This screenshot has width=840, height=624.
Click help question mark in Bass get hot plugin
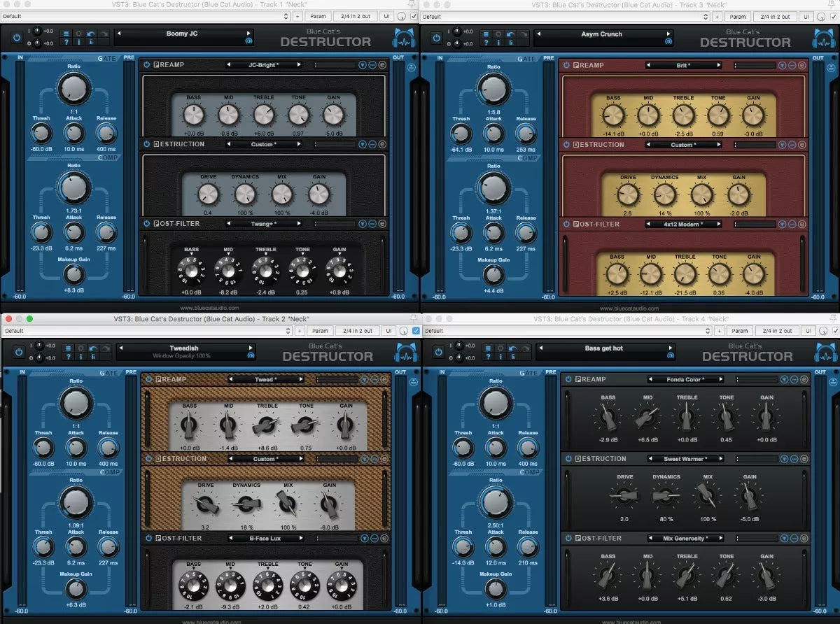[x=486, y=357]
